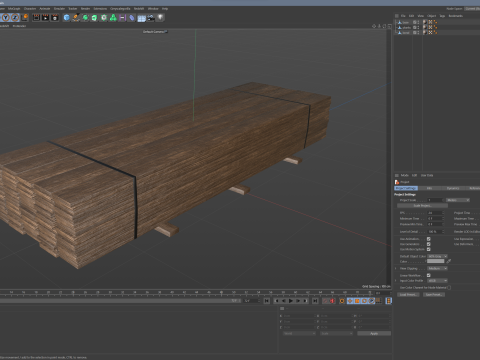Open coordinate size mode dropdown
Image resolution: width=480 pixels, height=360 pixels.
(x=336, y=333)
